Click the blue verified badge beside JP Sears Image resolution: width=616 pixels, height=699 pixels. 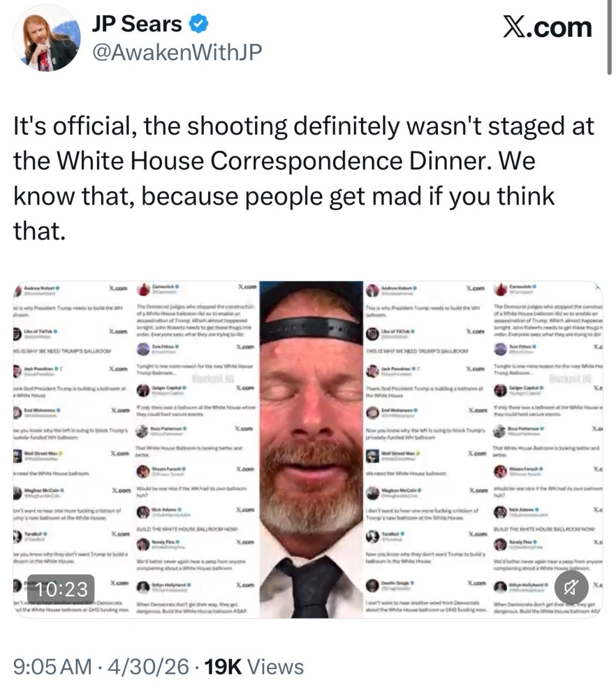199,25
